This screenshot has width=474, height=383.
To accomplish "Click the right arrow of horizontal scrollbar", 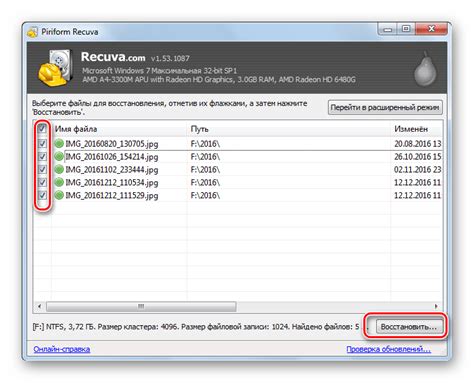I will point(436,306).
